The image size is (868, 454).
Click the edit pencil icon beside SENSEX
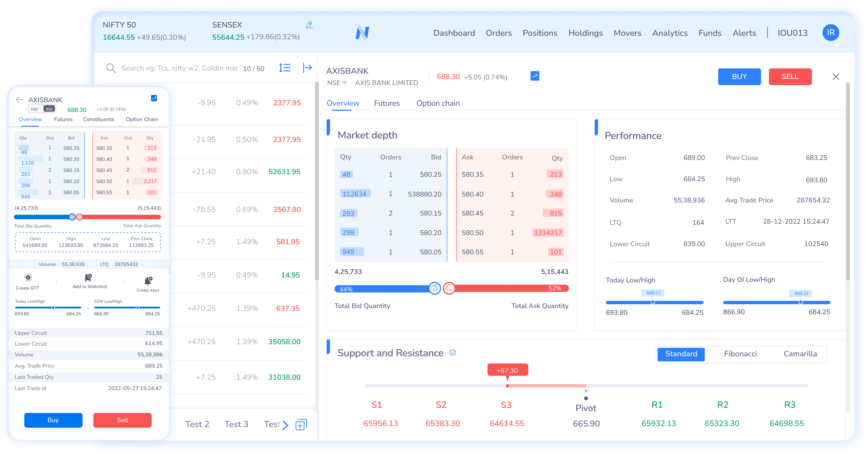pyautogui.click(x=309, y=25)
